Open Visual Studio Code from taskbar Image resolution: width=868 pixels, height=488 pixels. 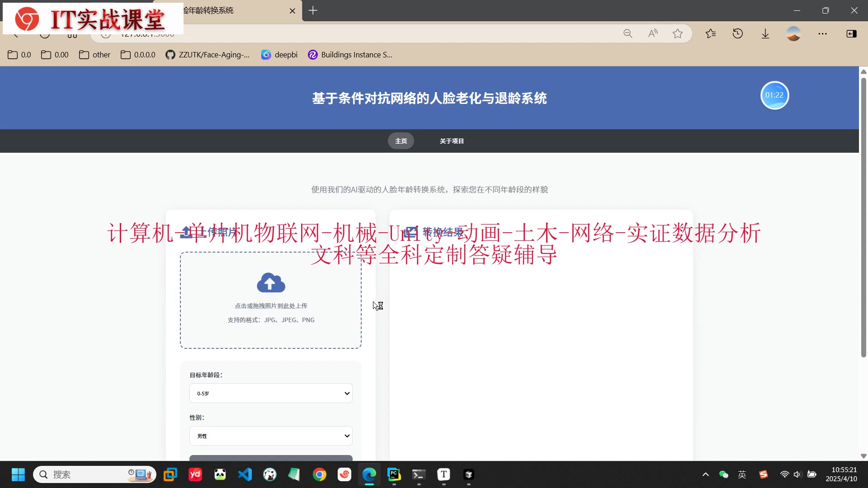(245, 474)
